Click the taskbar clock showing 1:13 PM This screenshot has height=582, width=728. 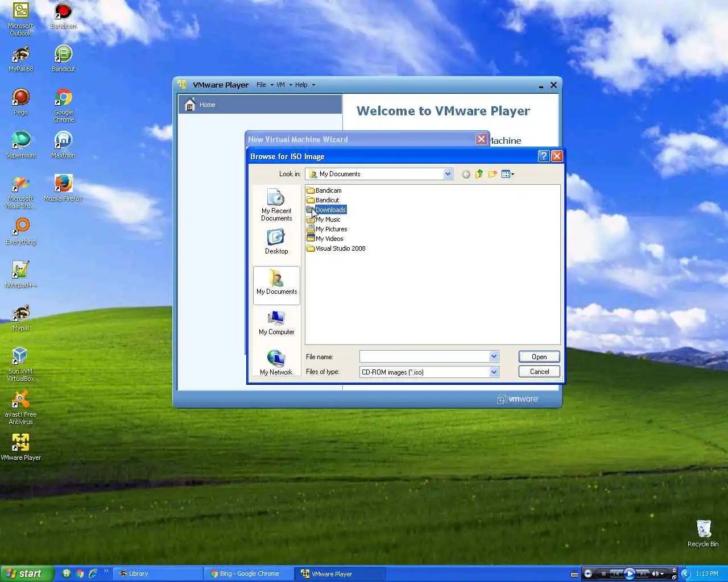[x=706, y=573]
